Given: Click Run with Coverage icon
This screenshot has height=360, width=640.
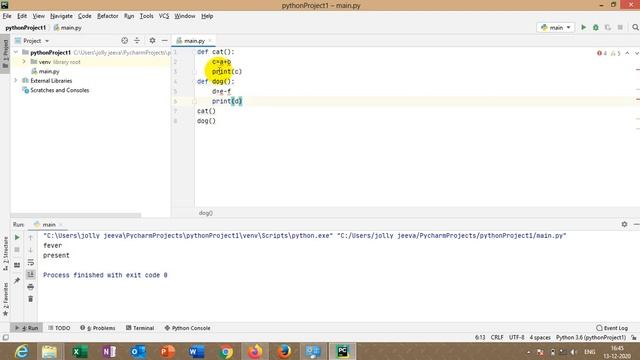Looking at the screenshot, I should point(608,27).
